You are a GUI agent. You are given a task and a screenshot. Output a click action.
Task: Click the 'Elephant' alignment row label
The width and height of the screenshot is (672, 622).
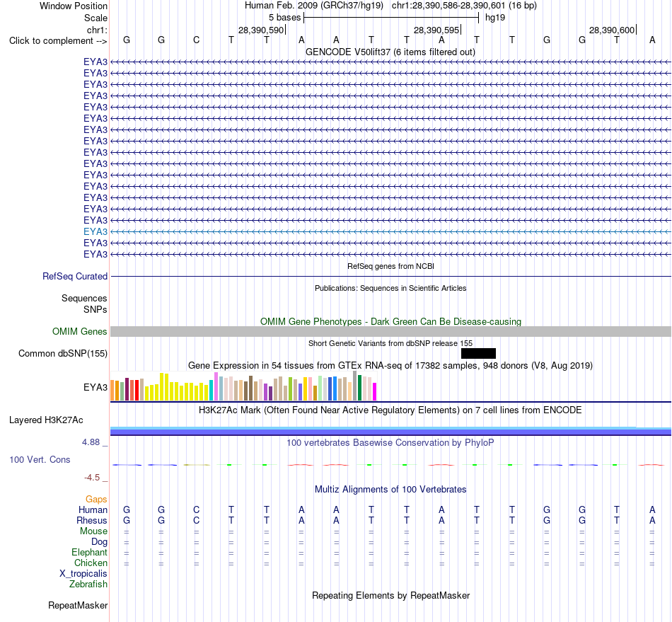point(90,552)
